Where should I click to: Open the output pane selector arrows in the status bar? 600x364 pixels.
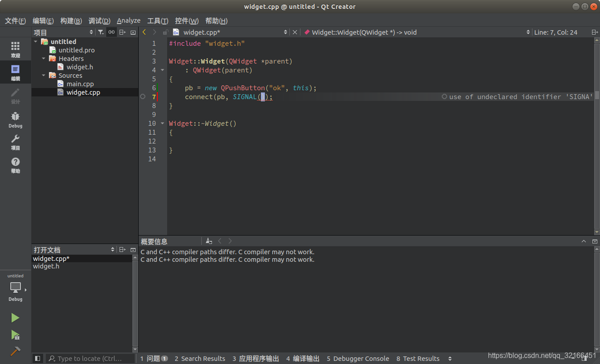pyautogui.click(x=450, y=358)
